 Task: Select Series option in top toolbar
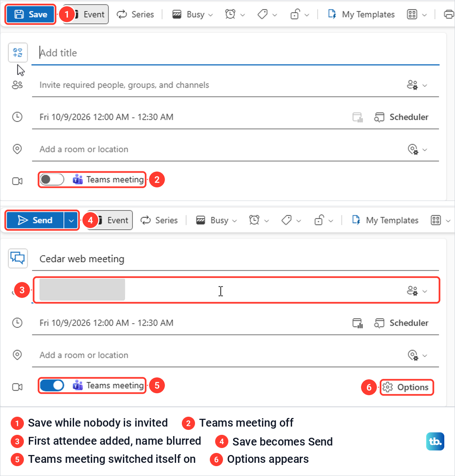pos(135,14)
